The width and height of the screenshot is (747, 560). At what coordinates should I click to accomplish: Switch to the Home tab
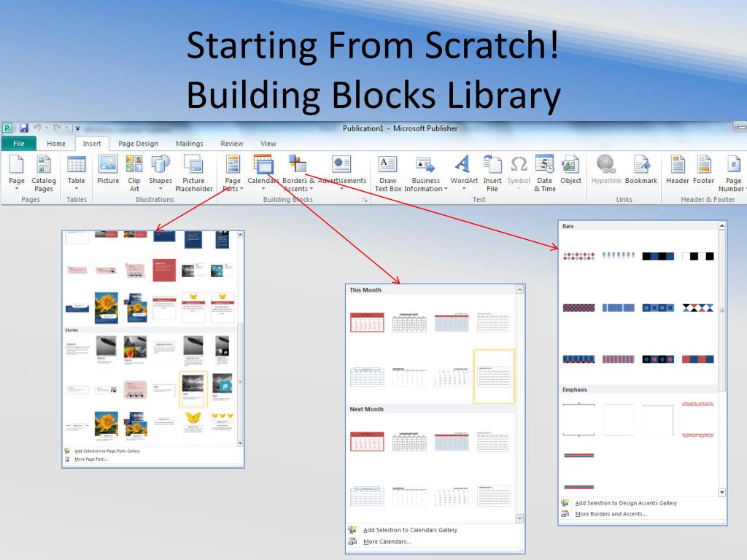coord(56,144)
